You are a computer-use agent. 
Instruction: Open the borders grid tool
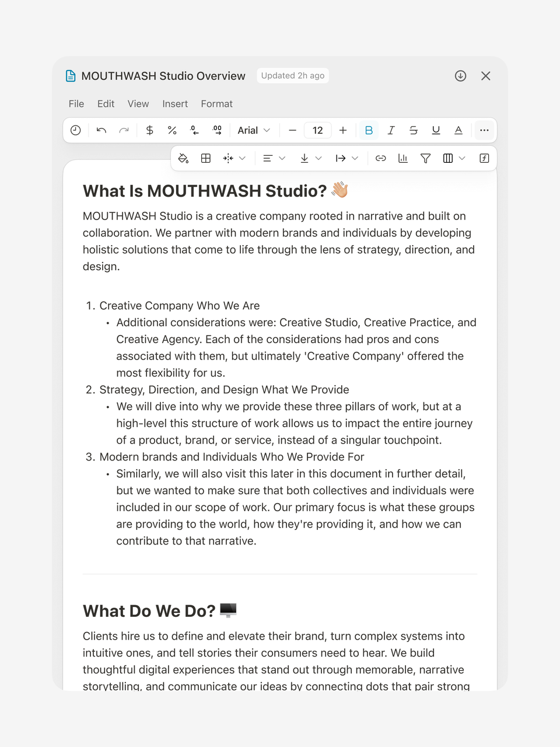pos(206,158)
